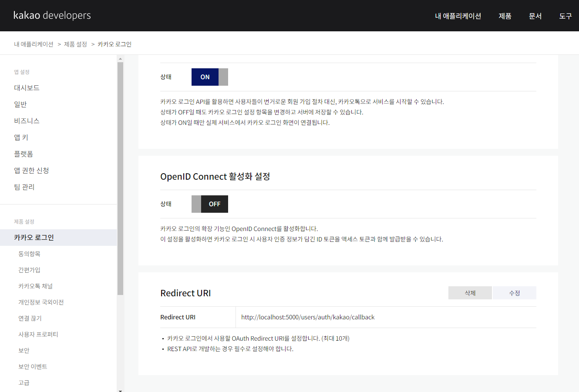The image size is (579, 392).
Task: Open 고급 submenu item
Action: [24, 383]
